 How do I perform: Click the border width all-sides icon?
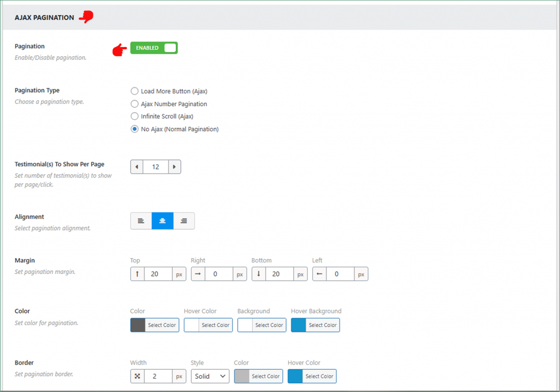coord(137,376)
